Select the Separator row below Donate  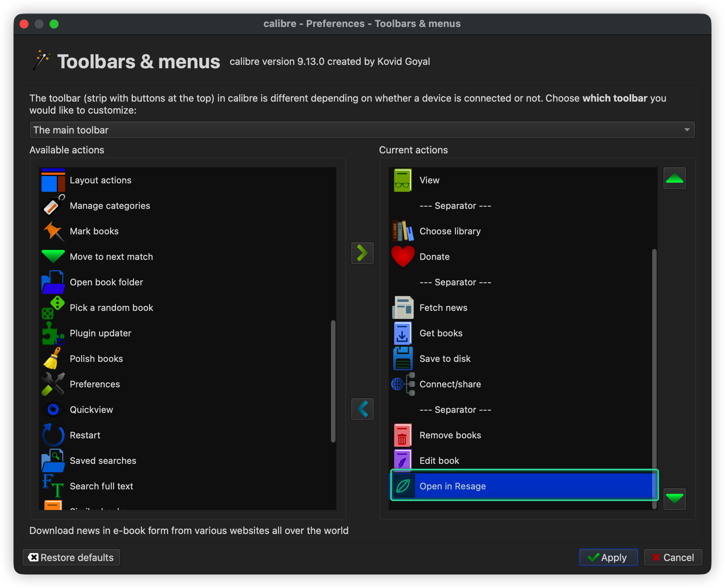click(x=523, y=282)
